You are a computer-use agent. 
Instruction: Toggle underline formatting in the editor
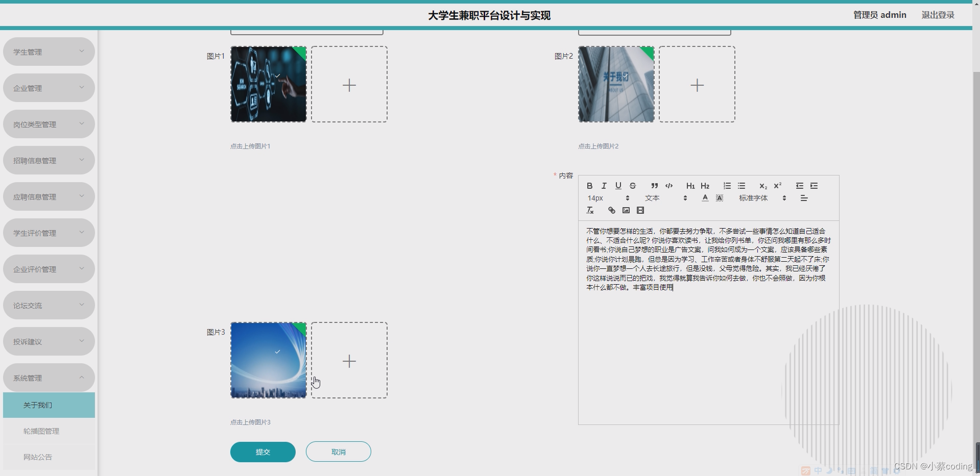[618, 186]
